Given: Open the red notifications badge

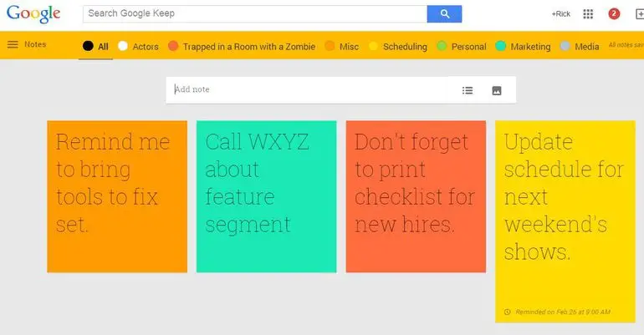Looking at the screenshot, I should (x=614, y=14).
